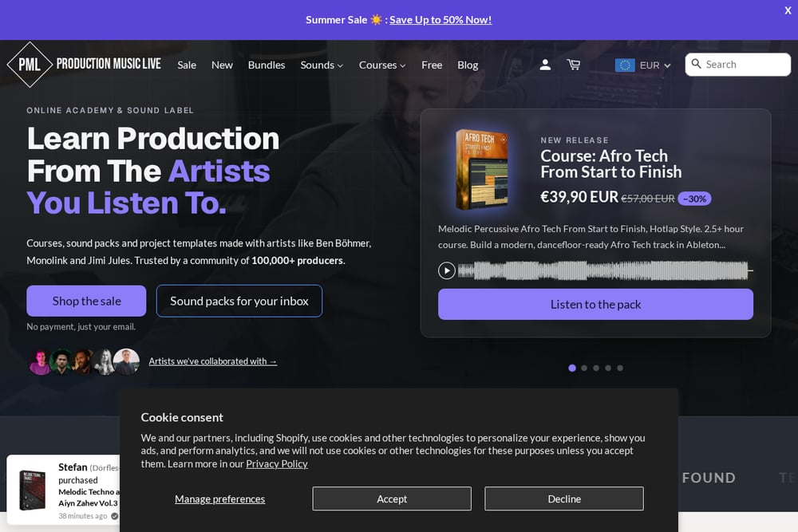Click the audio waveform to seek
This screenshot has height=532, width=798.
[x=605, y=270]
